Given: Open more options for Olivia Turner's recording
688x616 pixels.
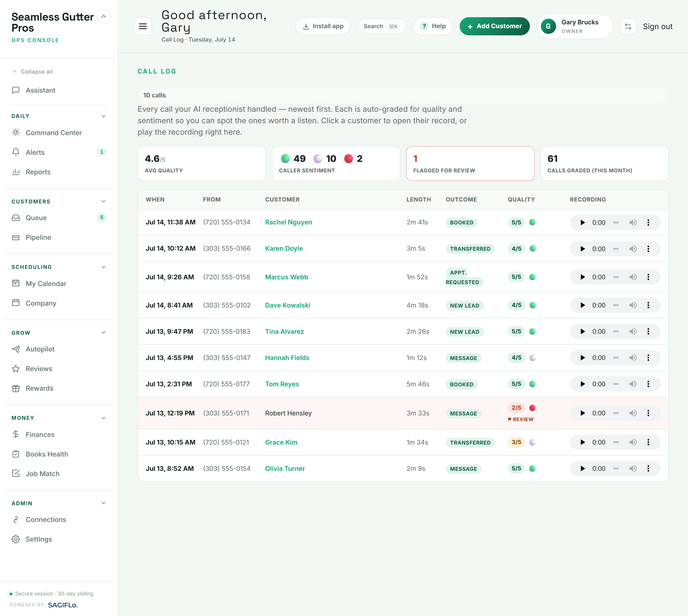Looking at the screenshot, I should click(648, 469).
